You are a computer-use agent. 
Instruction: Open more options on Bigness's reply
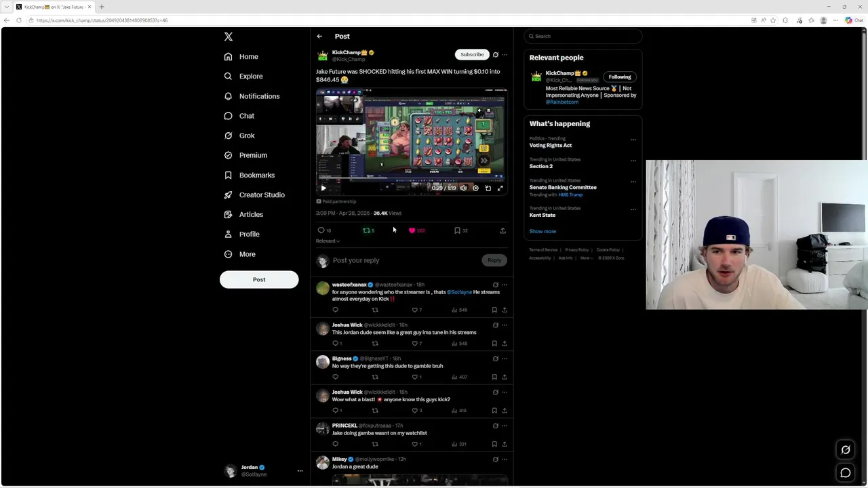(x=504, y=359)
